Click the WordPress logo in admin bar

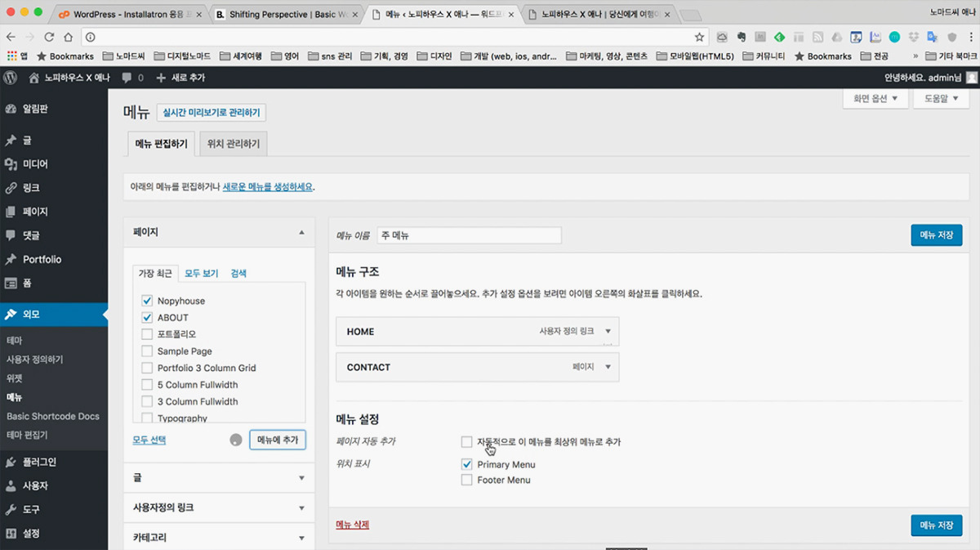[11, 78]
